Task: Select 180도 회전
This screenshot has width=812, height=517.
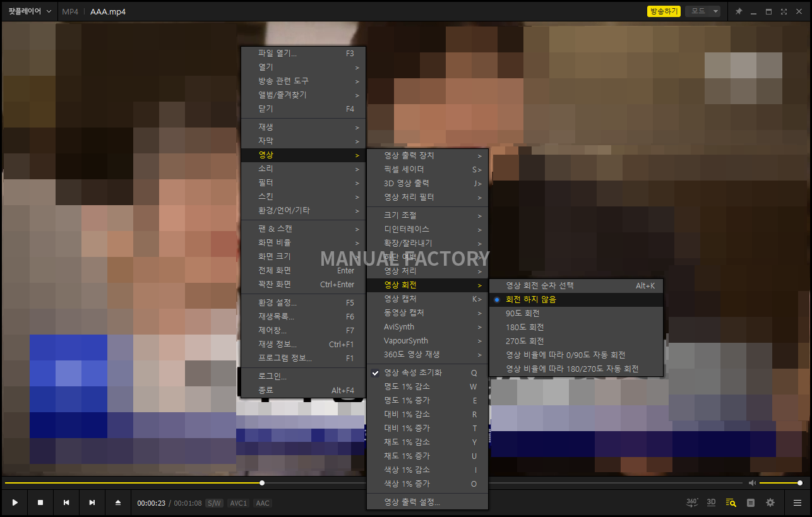Action: click(x=576, y=327)
